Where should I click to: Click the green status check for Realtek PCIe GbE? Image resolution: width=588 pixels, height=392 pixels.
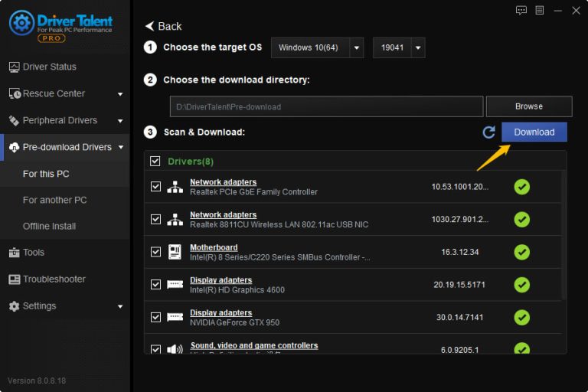[521, 187]
